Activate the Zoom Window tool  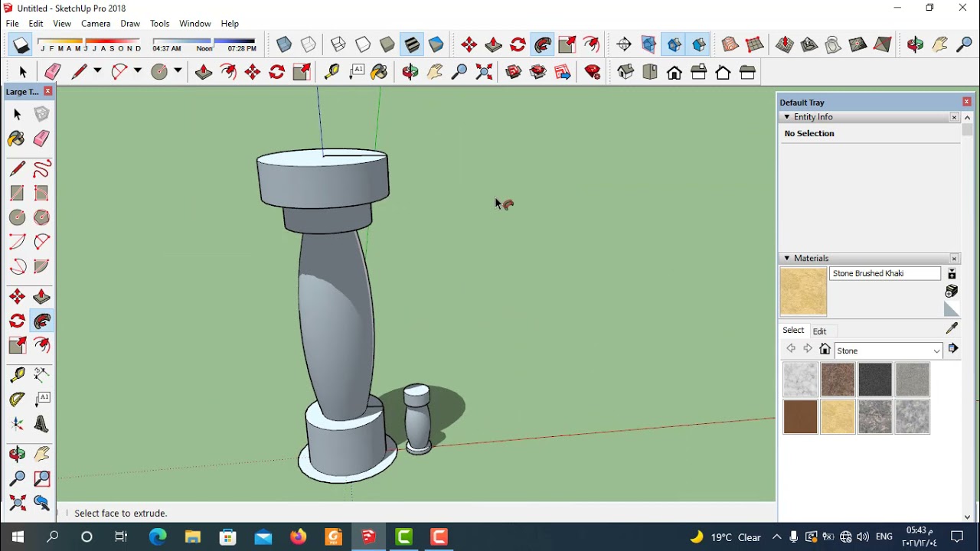(41, 478)
